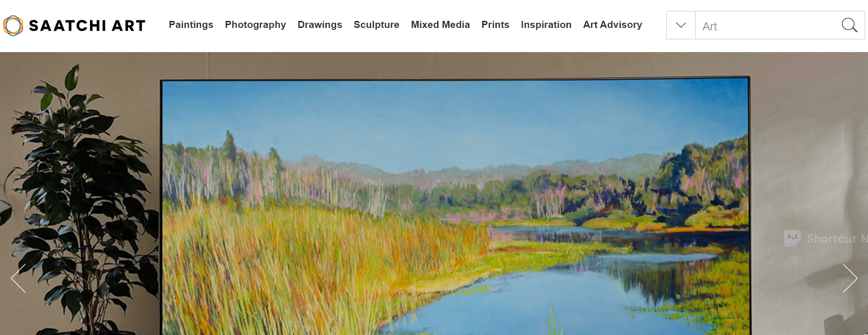Click the blue sky area of the painting
Screen dimensions: 868x335
pos(455,121)
